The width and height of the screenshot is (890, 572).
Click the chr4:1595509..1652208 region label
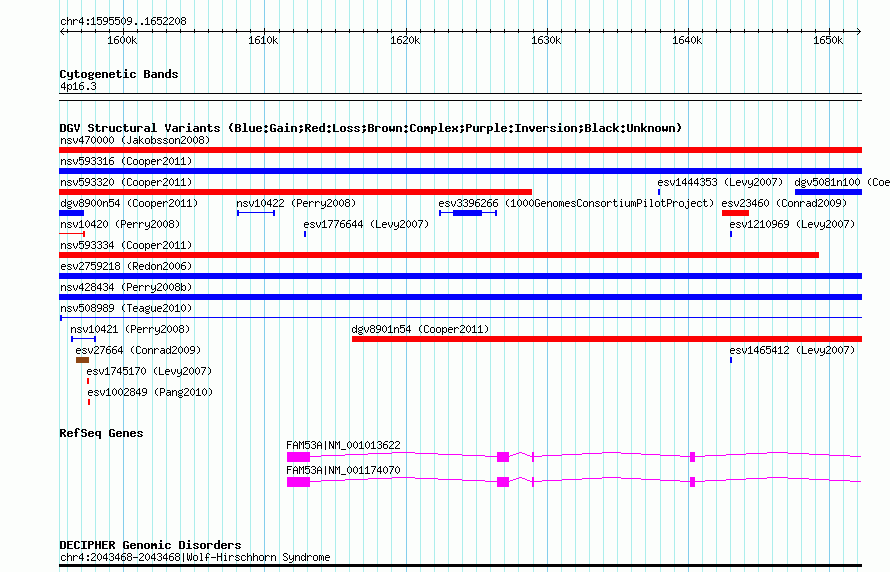[123, 21]
